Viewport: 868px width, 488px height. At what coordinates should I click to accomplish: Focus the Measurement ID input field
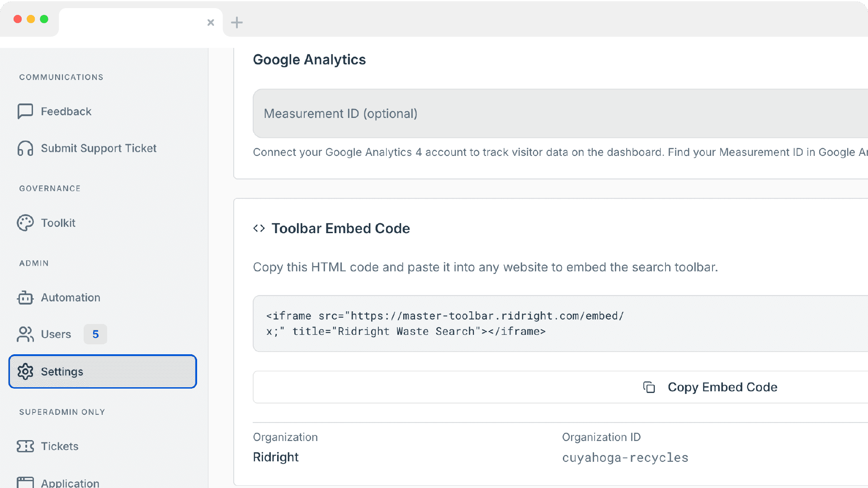pyautogui.click(x=542, y=113)
